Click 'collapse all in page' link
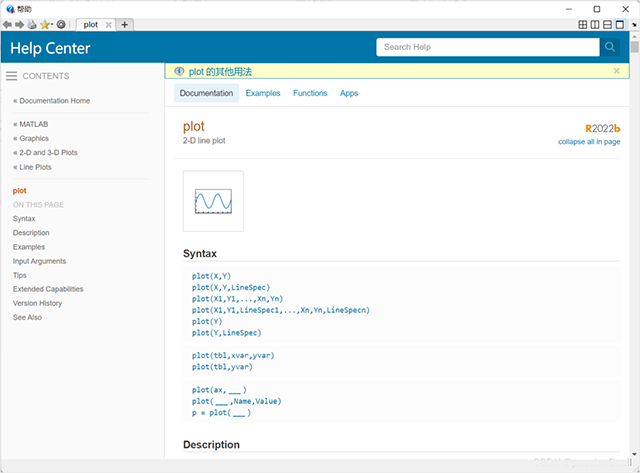Screen dimensions: 640x473 pyautogui.click(x=589, y=142)
